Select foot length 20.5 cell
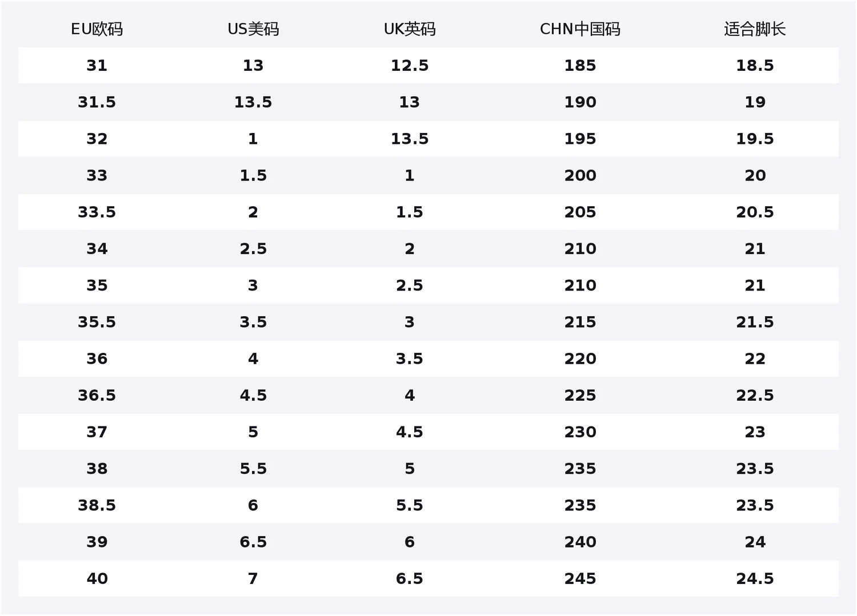 [x=755, y=212]
